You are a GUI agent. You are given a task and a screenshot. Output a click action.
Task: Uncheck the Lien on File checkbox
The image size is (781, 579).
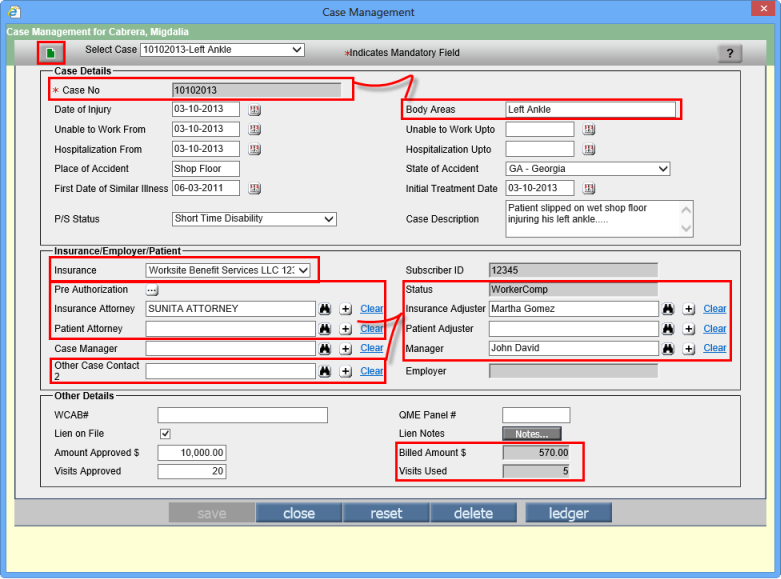point(165,434)
